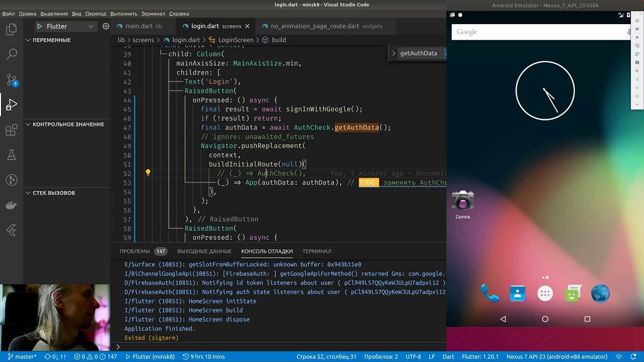Tap Android navigation Recents button

point(587,319)
